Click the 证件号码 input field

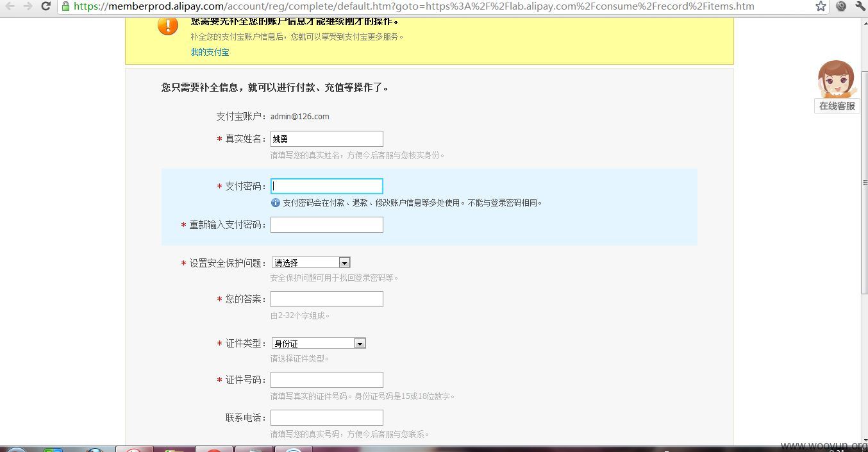327,380
